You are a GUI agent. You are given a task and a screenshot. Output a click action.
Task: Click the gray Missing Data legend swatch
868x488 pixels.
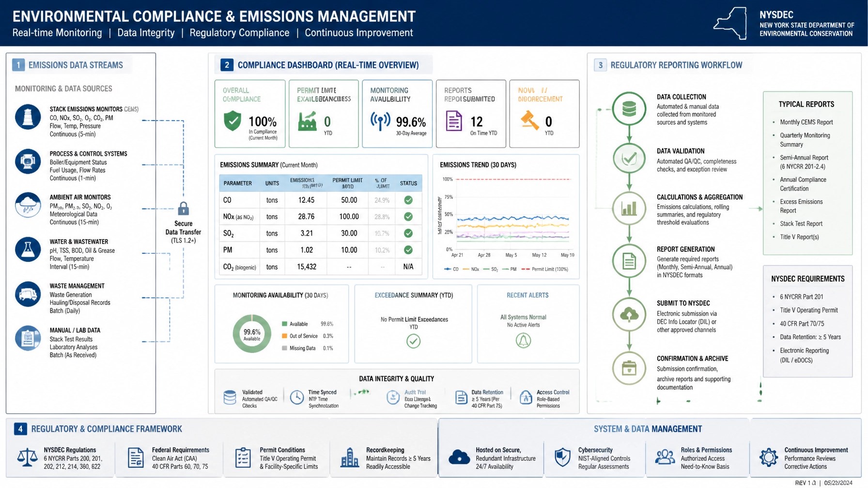[x=284, y=348]
